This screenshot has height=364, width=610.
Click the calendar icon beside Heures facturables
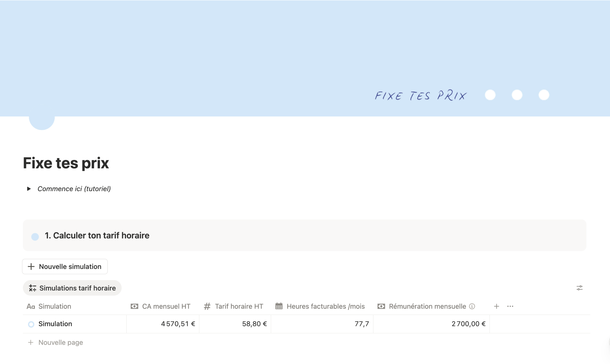click(279, 306)
